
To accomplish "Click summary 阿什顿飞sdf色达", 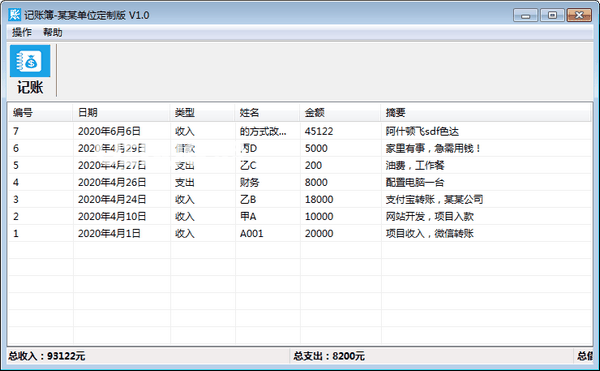I will (x=422, y=131).
